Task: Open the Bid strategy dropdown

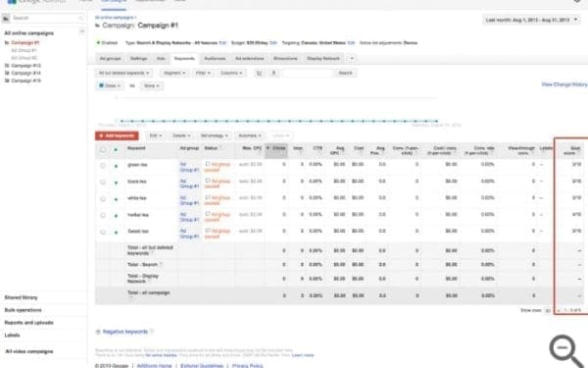Action: pos(214,135)
